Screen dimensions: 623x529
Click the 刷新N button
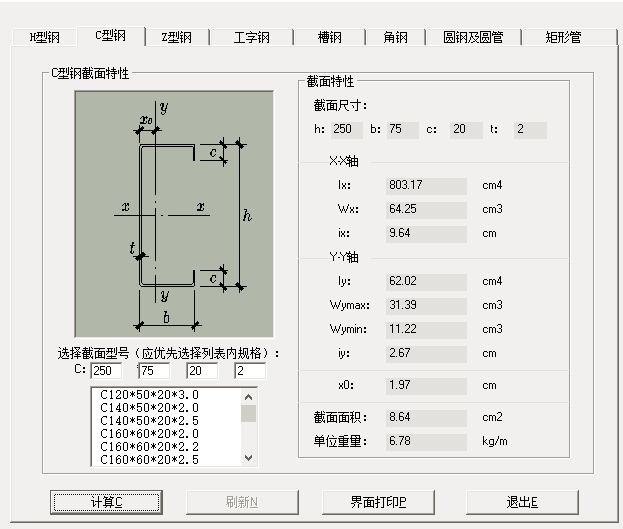coord(242,502)
